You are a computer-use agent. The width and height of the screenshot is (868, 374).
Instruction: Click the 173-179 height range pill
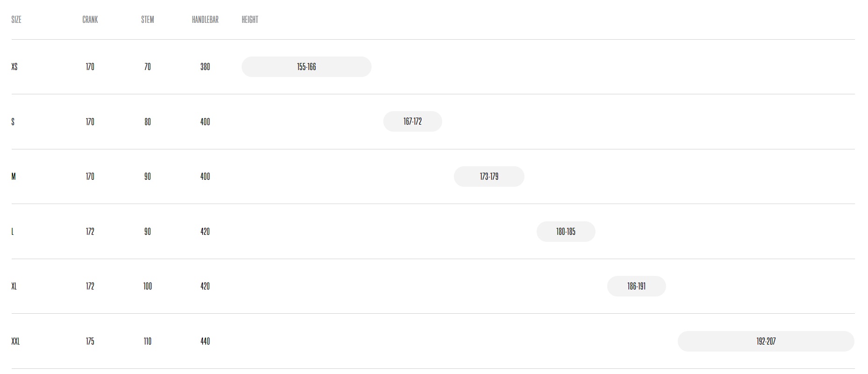(489, 176)
